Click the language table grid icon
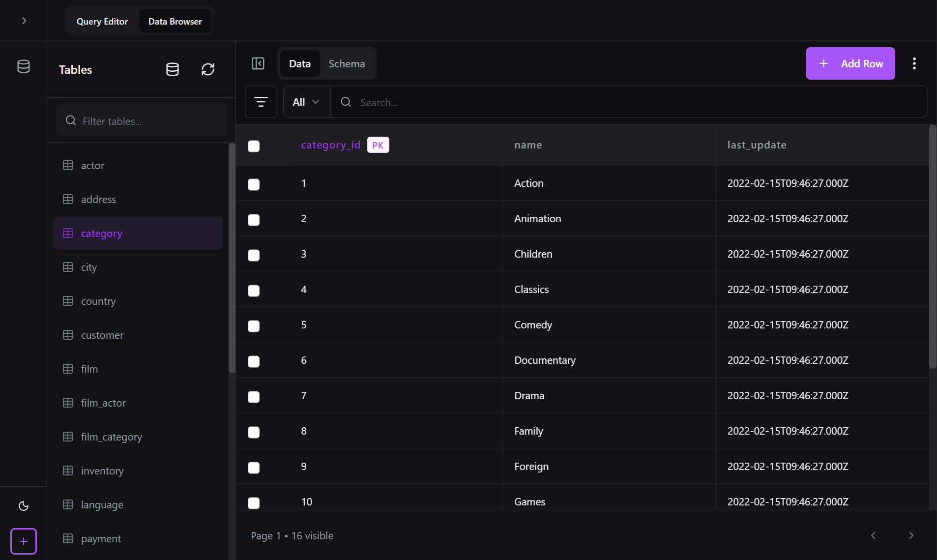 pos(68,504)
